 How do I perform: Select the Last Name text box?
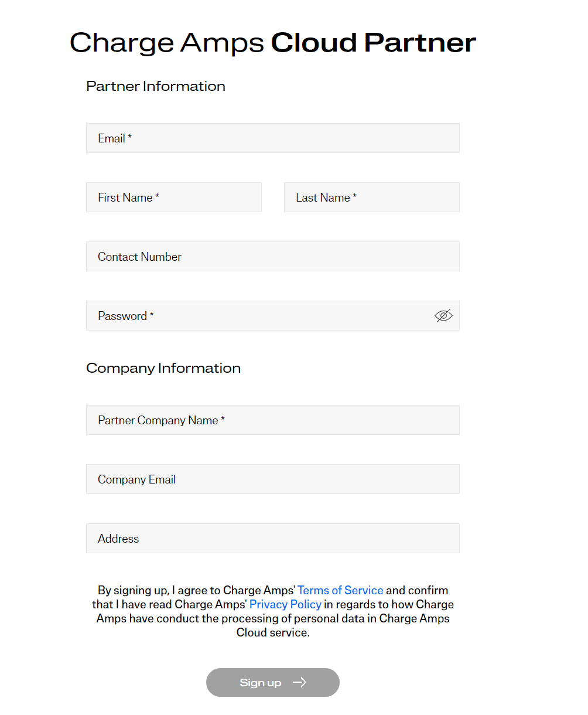pyautogui.click(x=371, y=198)
